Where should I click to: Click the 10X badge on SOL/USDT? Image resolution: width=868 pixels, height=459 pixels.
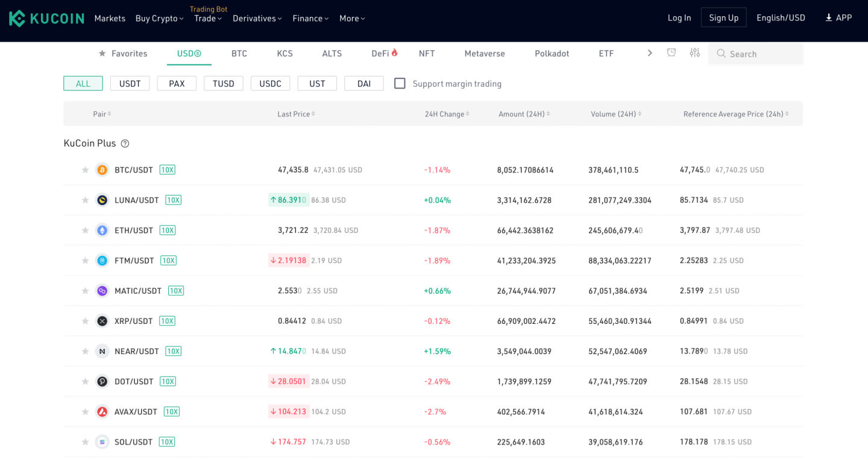pyautogui.click(x=167, y=442)
